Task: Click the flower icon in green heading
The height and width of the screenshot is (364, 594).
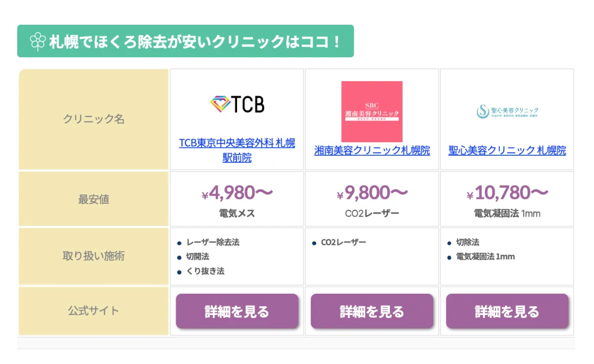Action: tap(38, 42)
